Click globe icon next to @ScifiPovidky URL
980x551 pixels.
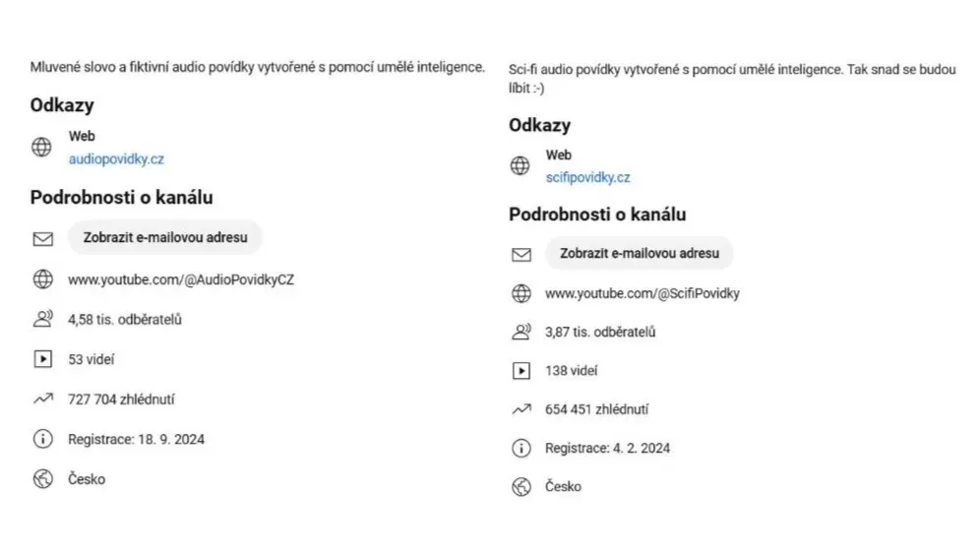[x=521, y=293]
